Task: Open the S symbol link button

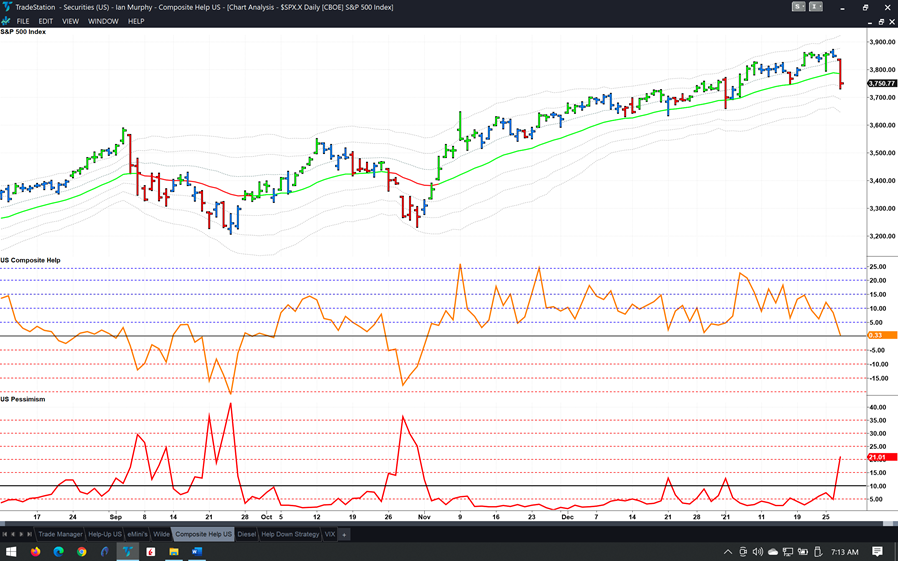Action: (797, 7)
